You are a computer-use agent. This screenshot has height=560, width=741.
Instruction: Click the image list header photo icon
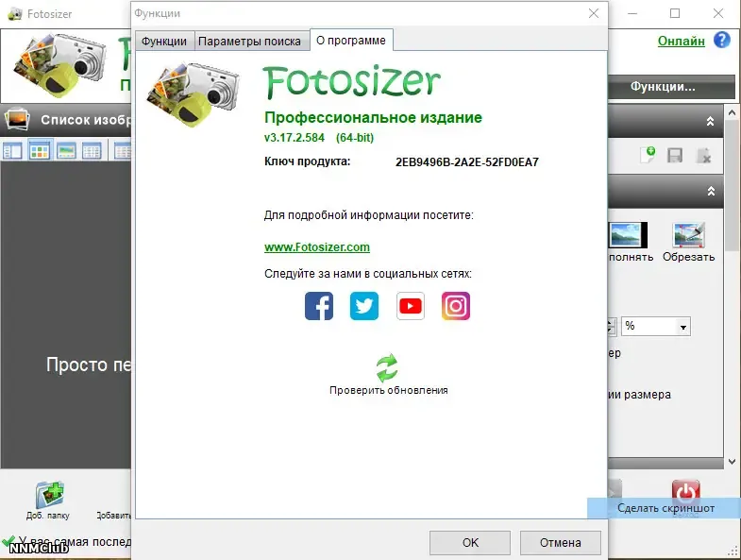[x=18, y=119]
